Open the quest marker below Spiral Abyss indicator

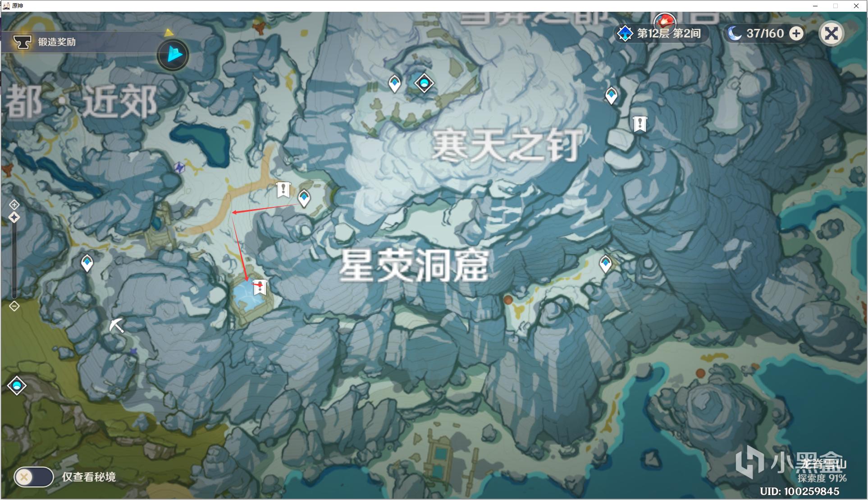640,124
